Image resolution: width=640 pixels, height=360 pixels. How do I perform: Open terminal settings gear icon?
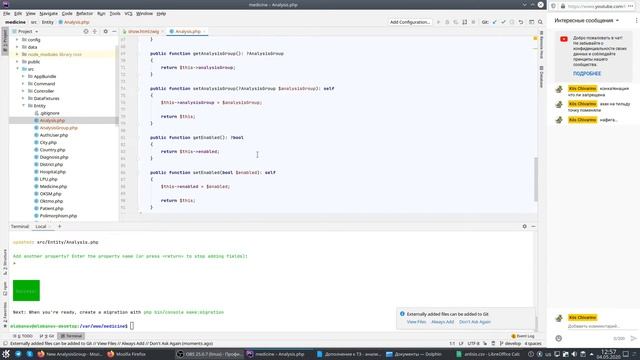coord(524,226)
